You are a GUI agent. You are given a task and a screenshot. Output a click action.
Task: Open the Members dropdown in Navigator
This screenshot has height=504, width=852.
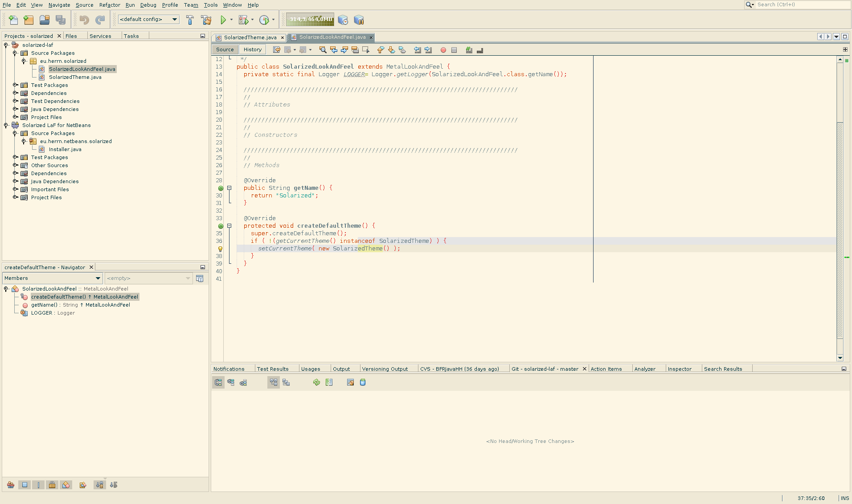tap(53, 278)
